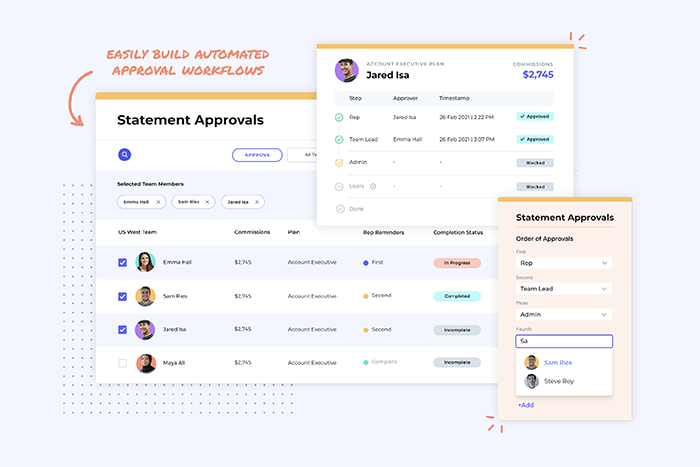Click the green check icon for Rep step
Screen dimensions: 700x467
point(339,117)
